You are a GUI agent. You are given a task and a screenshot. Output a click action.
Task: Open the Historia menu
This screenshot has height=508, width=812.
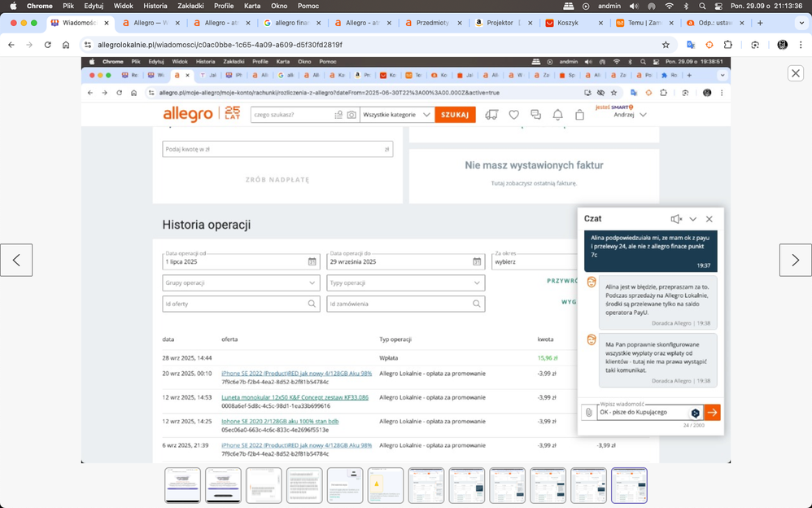click(x=155, y=7)
